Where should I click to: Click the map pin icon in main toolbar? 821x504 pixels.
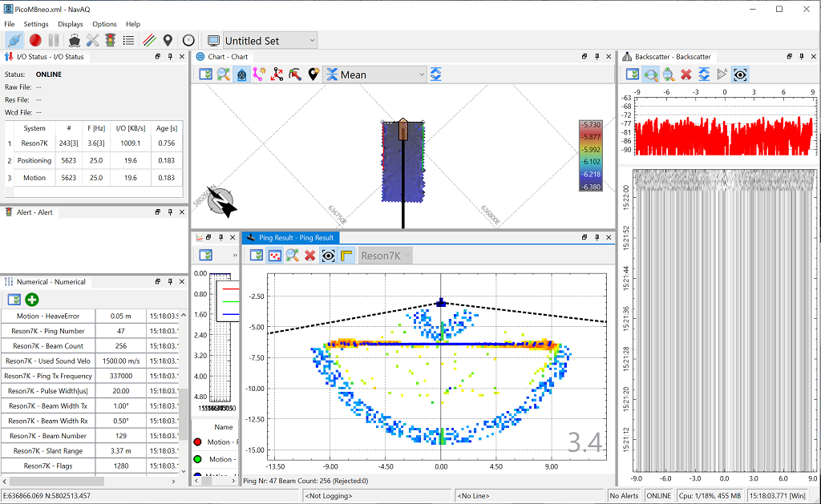[x=168, y=40]
